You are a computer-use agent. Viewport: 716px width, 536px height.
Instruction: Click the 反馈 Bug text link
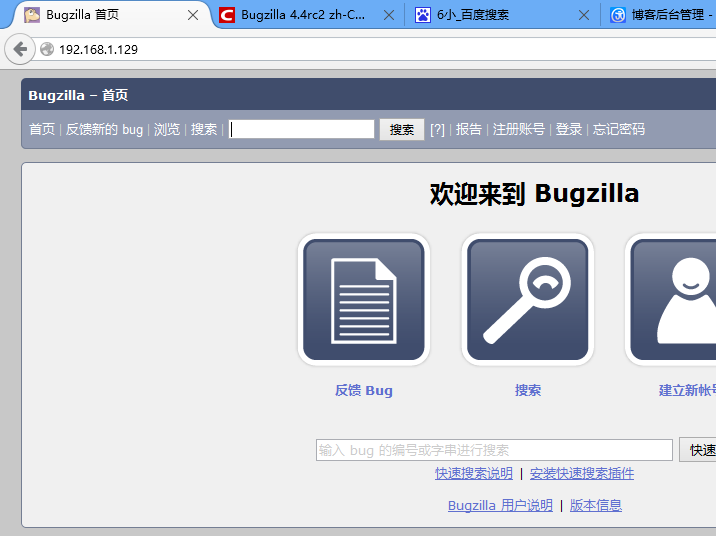[x=363, y=390]
